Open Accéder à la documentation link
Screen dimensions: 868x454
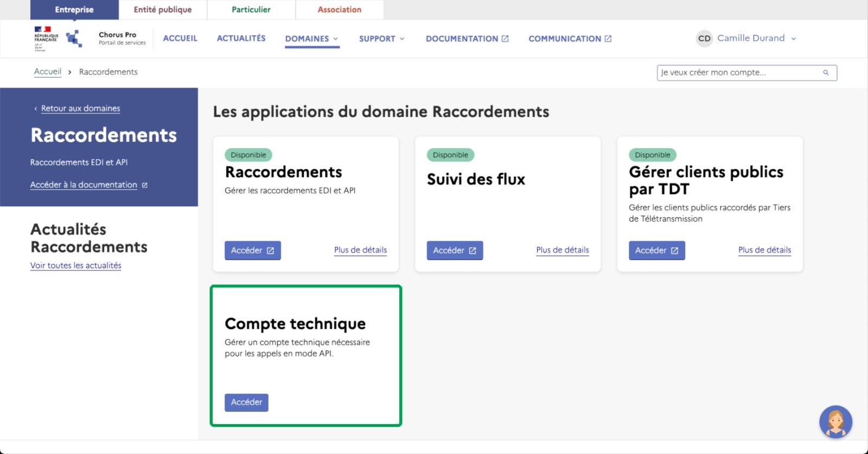[x=84, y=185]
